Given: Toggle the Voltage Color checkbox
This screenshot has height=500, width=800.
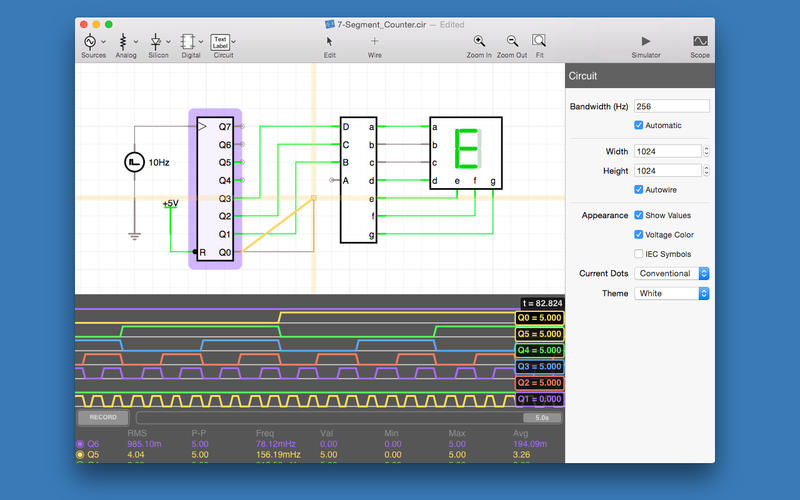Looking at the screenshot, I should tap(639, 235).
